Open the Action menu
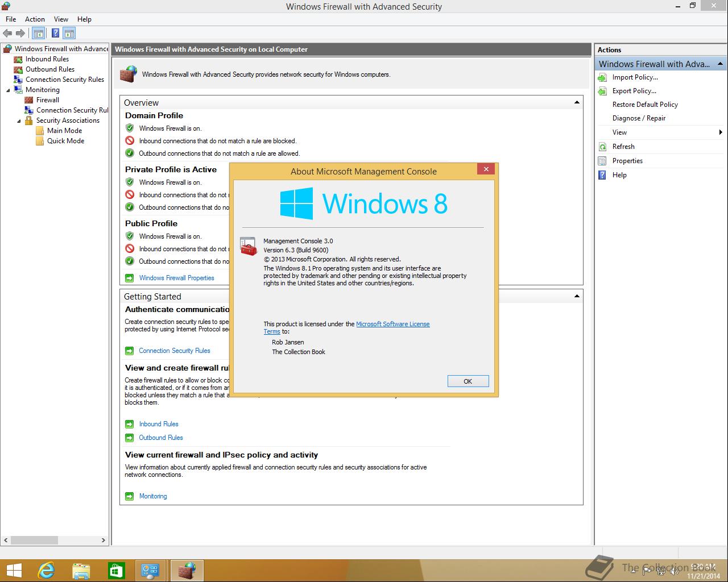This screenshot has width=728, height=582. click(35, 19)
